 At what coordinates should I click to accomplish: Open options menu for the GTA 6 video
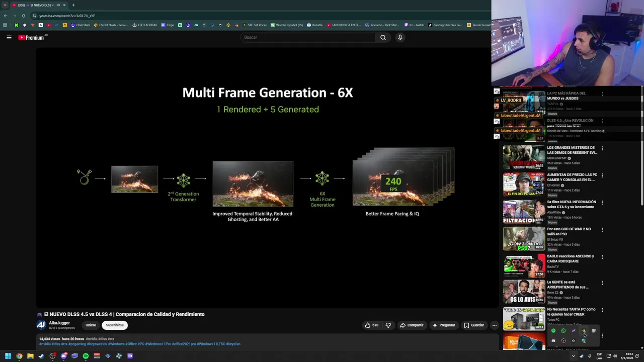click(602, 203)
